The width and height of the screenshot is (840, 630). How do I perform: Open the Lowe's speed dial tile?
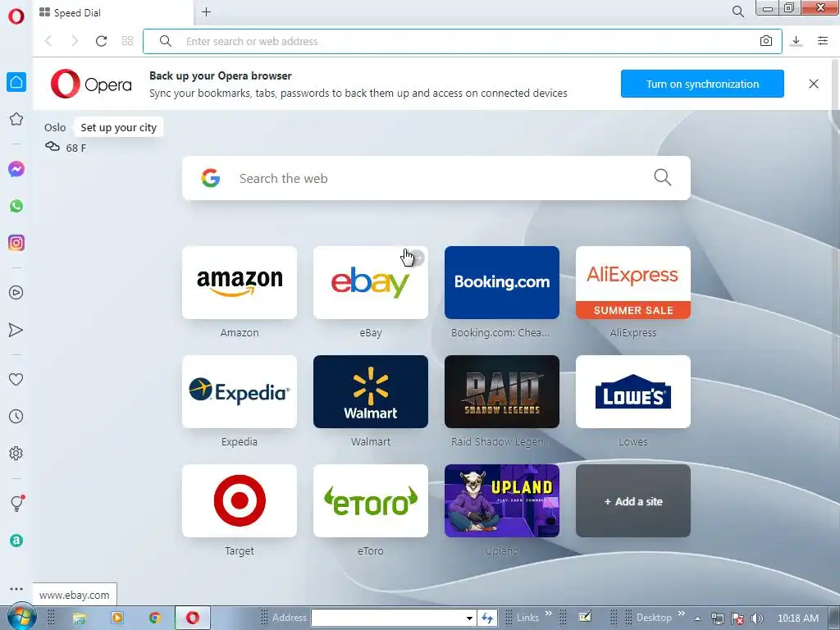coord(633,391)
